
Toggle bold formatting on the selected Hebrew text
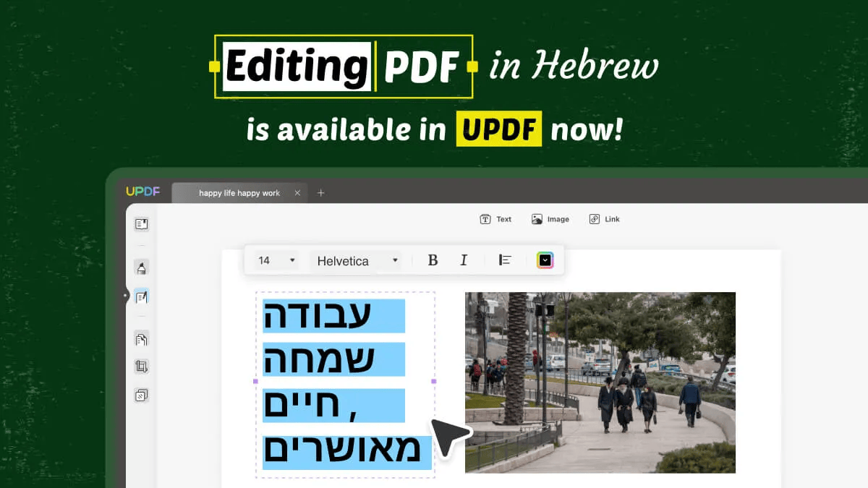tap(432, 260)
